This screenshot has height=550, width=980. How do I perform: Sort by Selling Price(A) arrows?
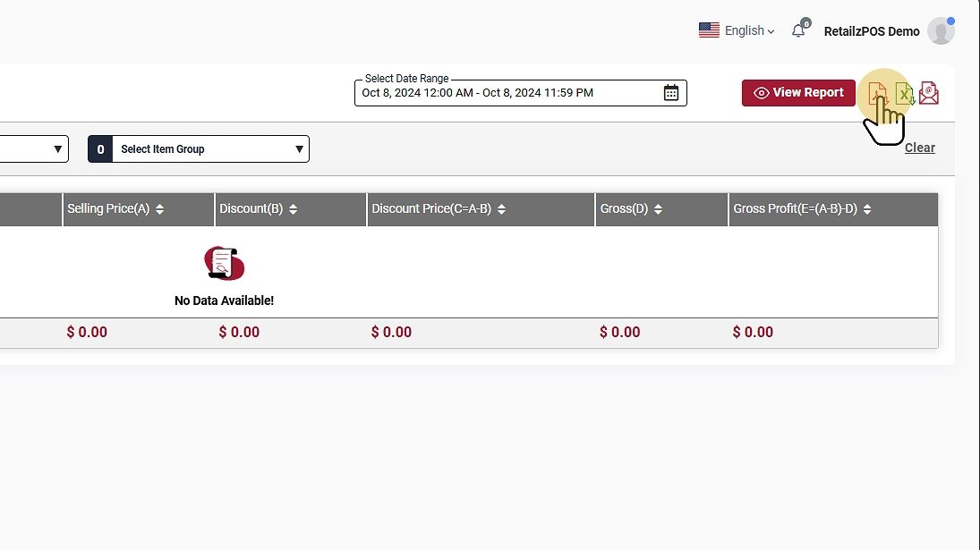(x=159, y=209)
